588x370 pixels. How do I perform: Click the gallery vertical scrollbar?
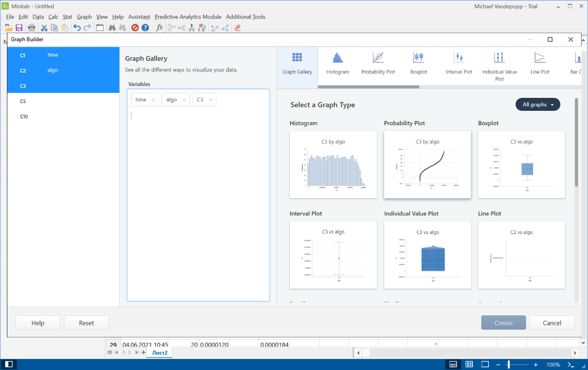[x=576, y=142]
